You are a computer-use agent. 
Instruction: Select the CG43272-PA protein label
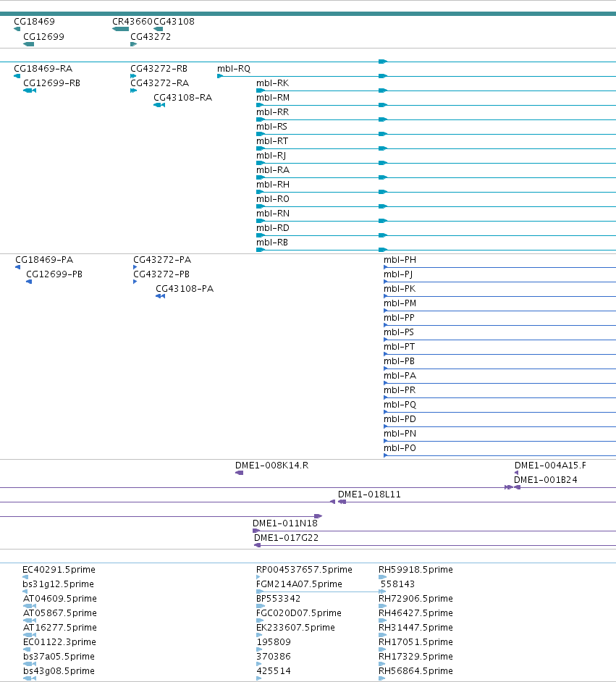coord(162,260)
